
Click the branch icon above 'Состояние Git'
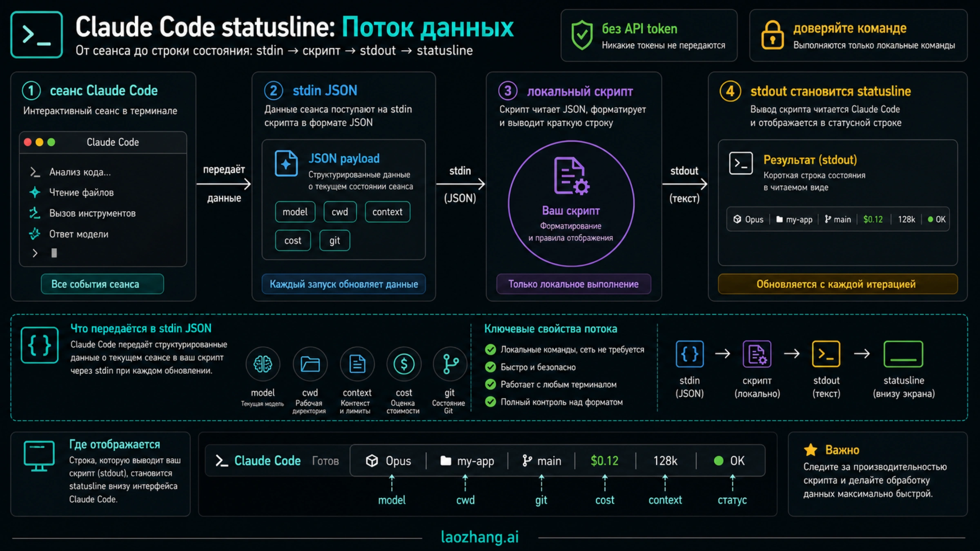(450, 364)
